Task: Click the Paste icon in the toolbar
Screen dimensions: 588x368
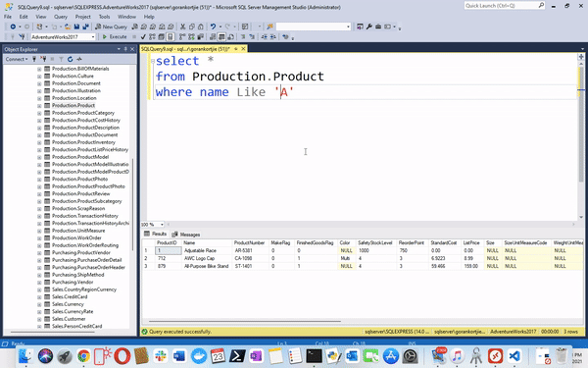Action: point(201,26)
